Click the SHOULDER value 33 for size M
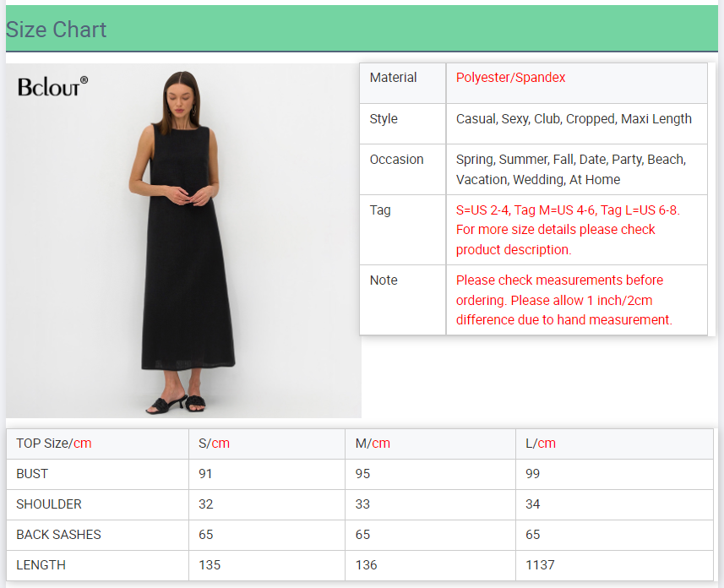The image size is (724, 588). coord(363,504)
